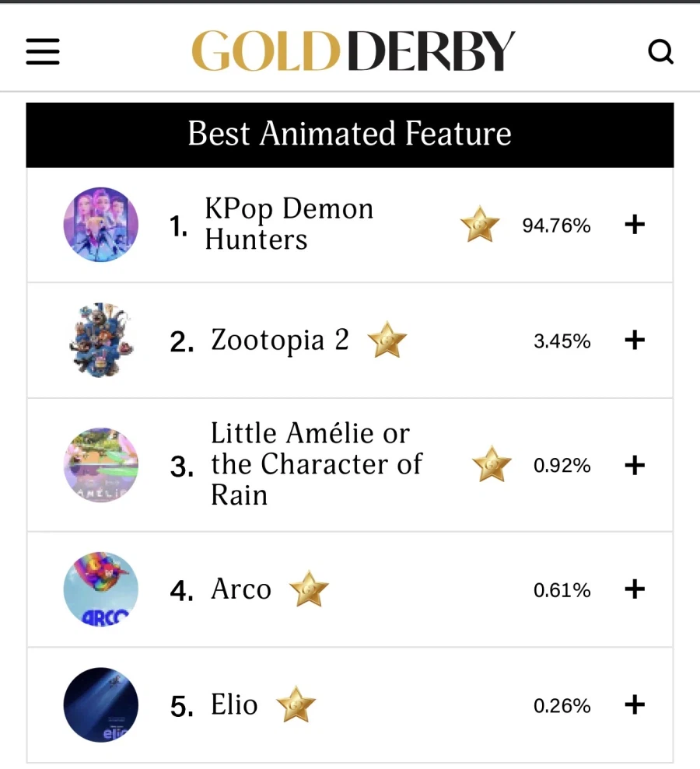Open the hamburger navigation menu
The width and height of the screenshot is (700, 769).
pos(43,51)
